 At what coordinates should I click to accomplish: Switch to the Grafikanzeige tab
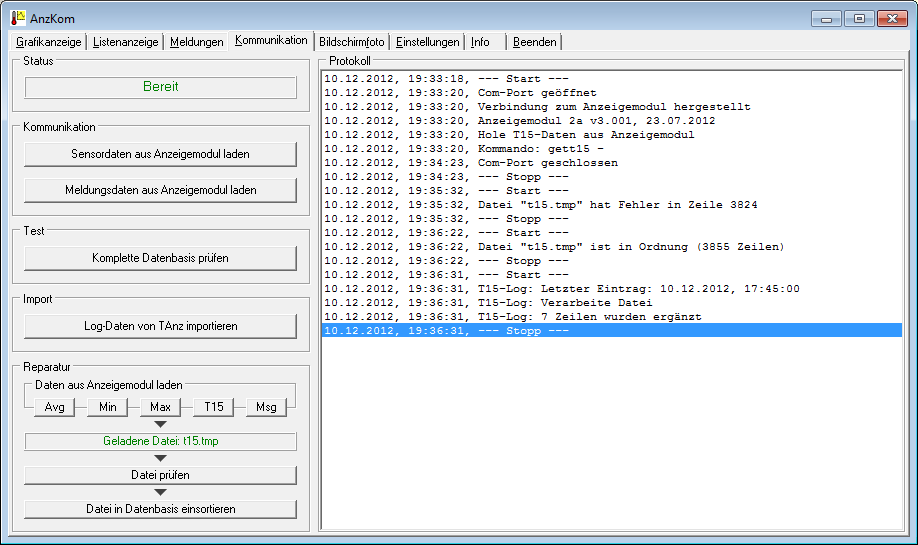pos(48,42)
